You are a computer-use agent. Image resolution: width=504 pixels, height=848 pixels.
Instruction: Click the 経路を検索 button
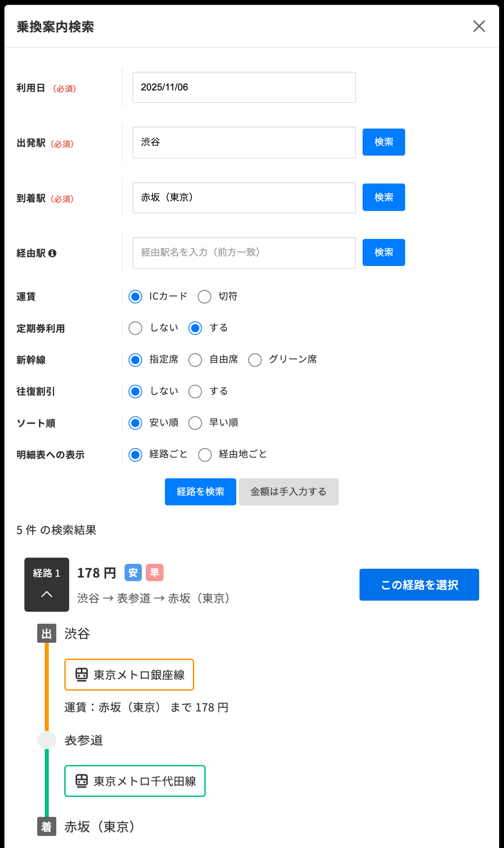[200, 492]
